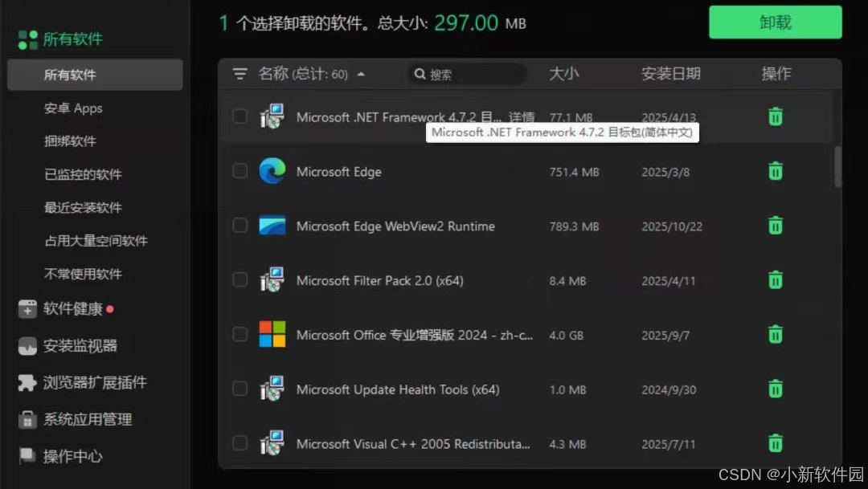Viewport: 868px width, 489px height.
Task: Click the .NET Framework installer icon
Action: (272, 116)
